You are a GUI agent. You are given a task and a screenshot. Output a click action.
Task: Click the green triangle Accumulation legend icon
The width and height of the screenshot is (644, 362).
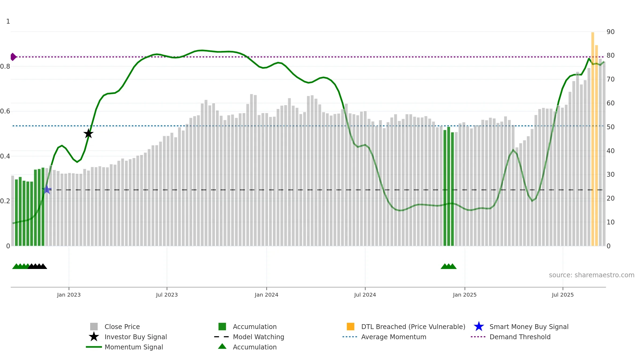tap(222, 346)
